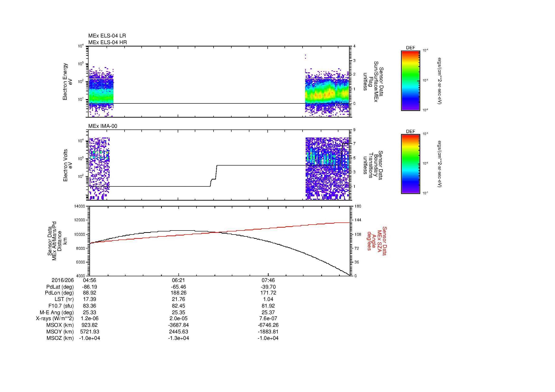Click the 04:56 time tick label

click(x=89, y=280)
